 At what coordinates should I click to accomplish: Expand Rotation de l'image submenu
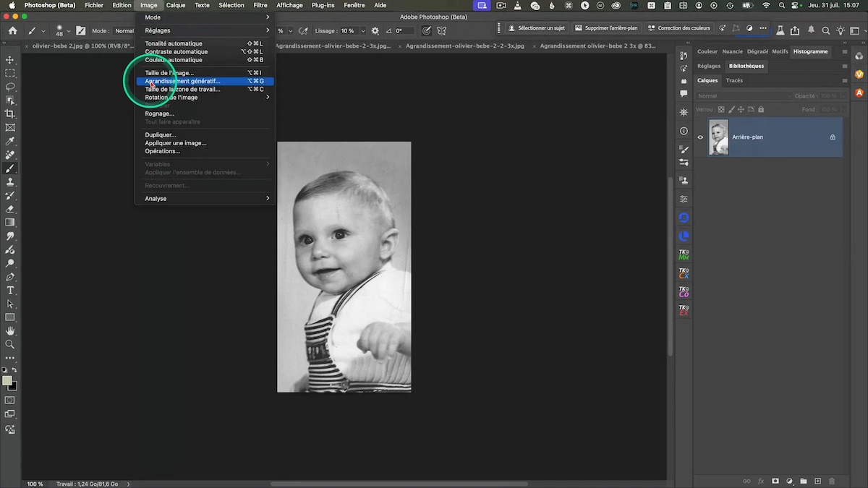[x=205, y=98]
